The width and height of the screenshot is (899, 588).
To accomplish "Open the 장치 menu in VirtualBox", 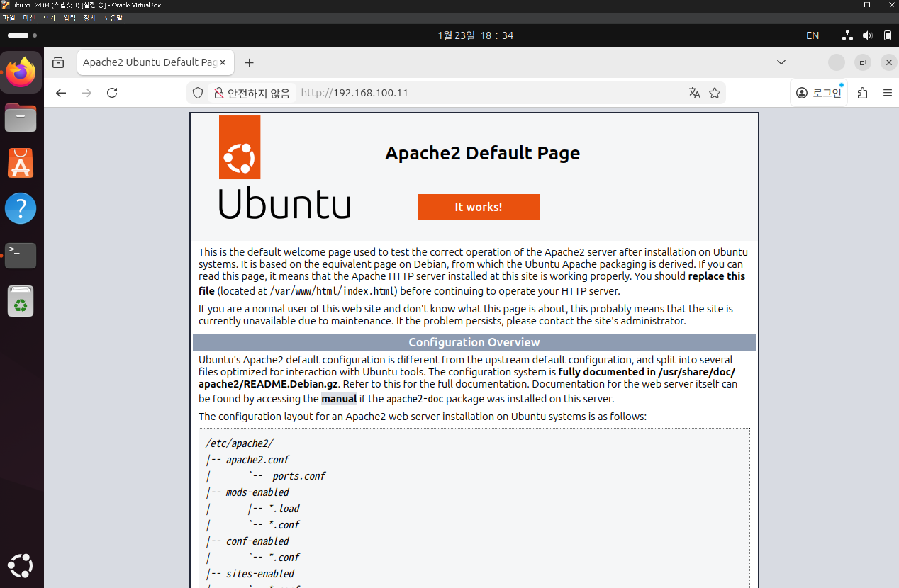I will tap(90, 18).
